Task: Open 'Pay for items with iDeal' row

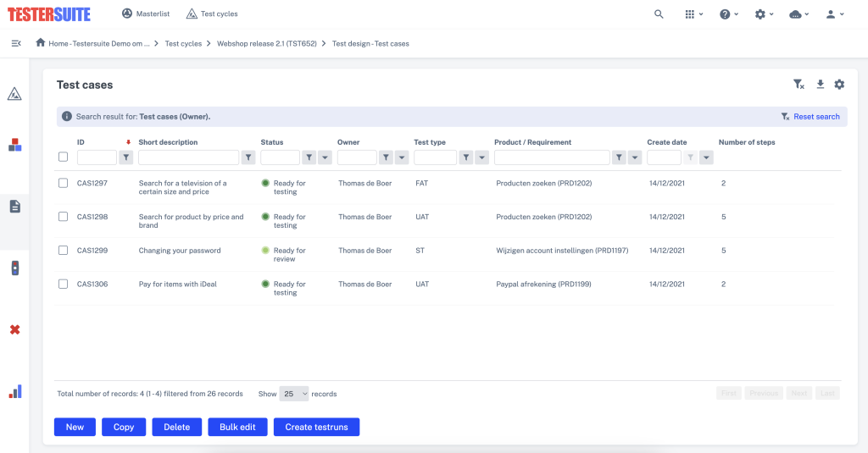Action: tap(178, 285)
